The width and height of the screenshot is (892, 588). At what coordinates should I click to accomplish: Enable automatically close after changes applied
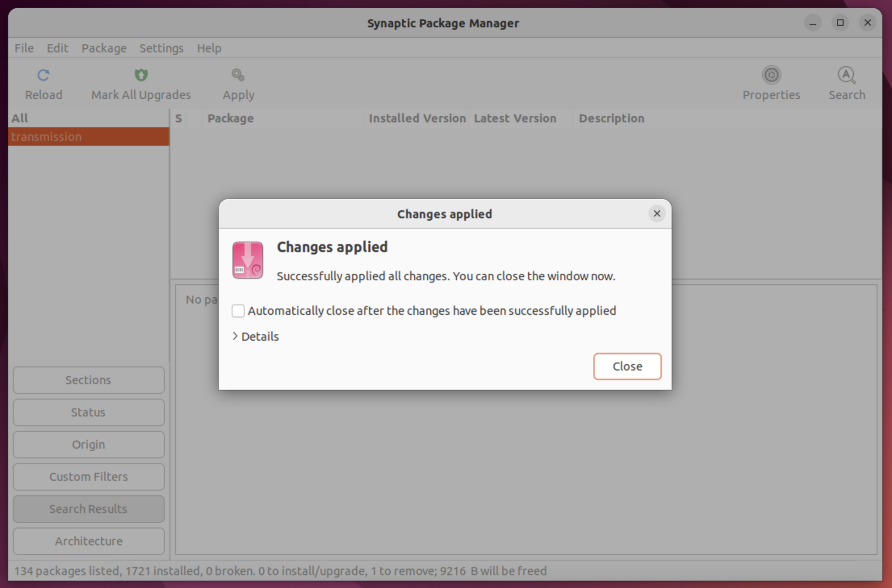point(238,310)
